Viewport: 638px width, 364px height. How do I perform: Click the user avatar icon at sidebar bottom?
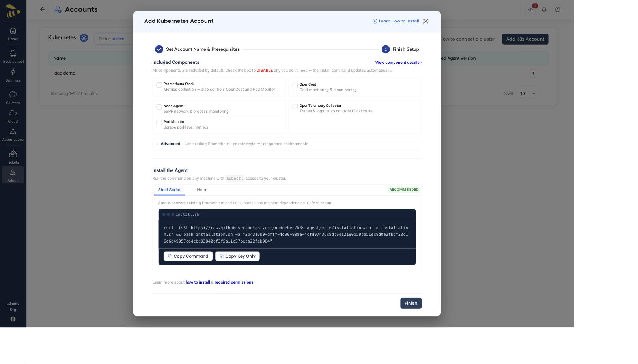[13, 319]
